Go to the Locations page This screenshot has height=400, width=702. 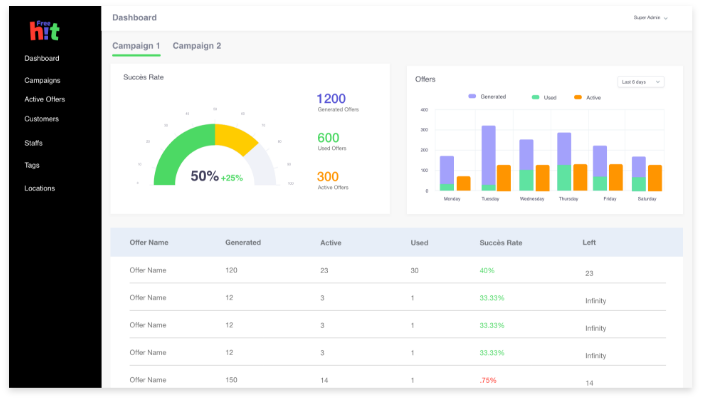tap(40, 188)
